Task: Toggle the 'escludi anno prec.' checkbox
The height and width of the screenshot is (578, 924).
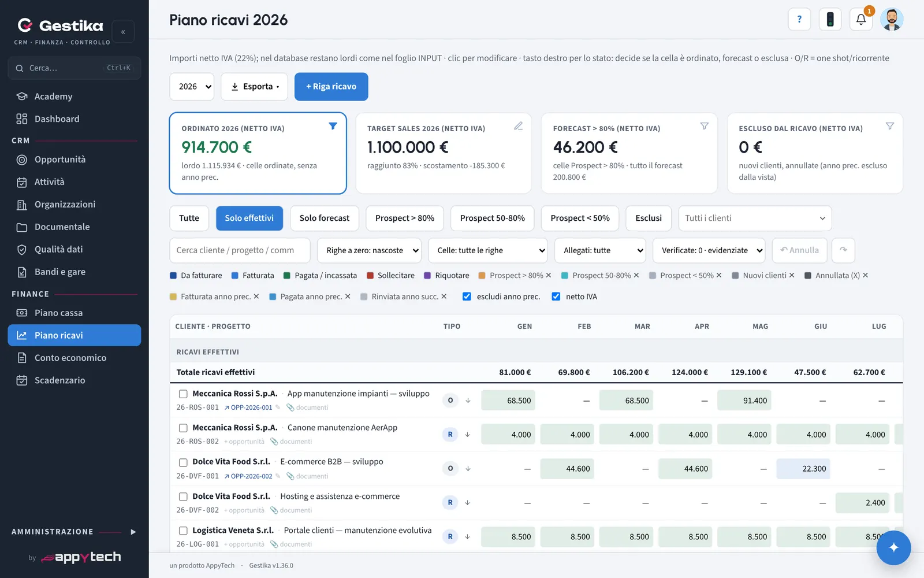Action: click(x=467, y=297)
